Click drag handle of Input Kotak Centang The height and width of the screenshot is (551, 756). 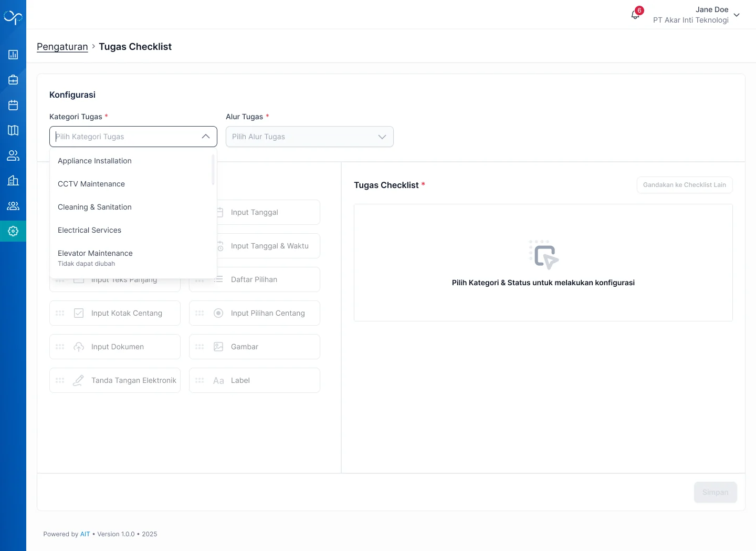click(60, 313)
